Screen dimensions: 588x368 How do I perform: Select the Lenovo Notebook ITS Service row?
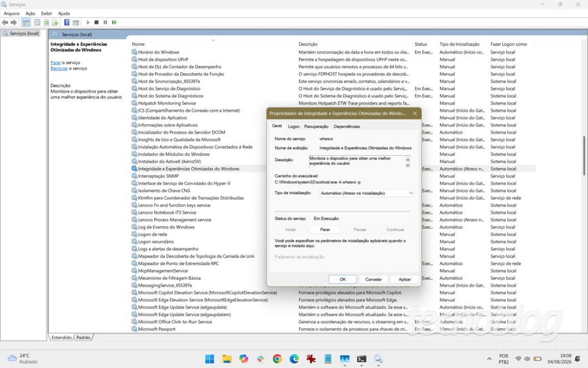[x=167, y=213]
